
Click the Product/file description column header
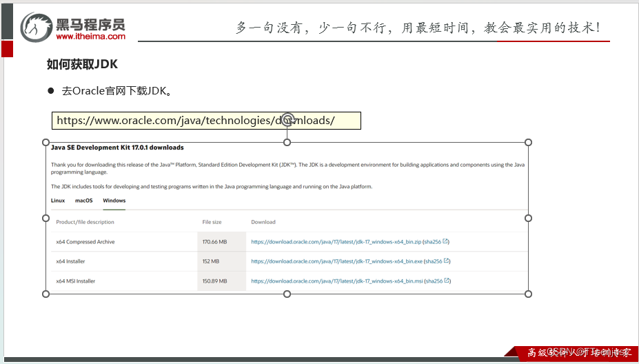coord(85,222)
